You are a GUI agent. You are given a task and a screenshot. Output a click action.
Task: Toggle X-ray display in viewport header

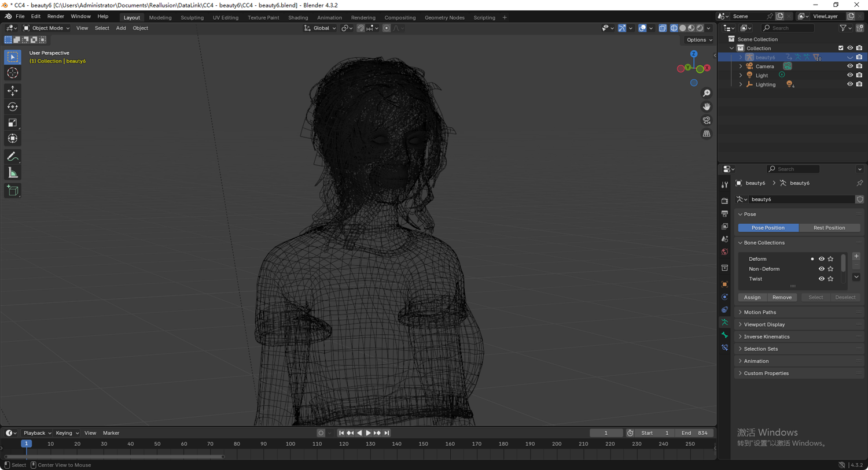coord(663,28)
